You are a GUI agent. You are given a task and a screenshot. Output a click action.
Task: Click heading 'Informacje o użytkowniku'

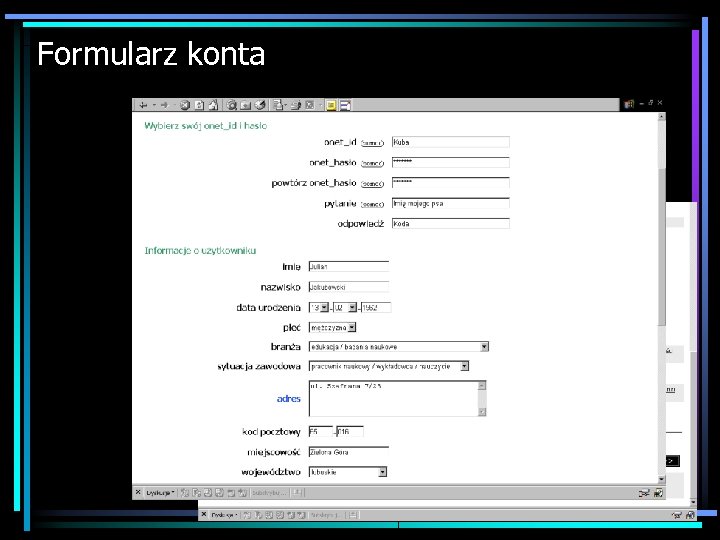(x=200, y=250)
